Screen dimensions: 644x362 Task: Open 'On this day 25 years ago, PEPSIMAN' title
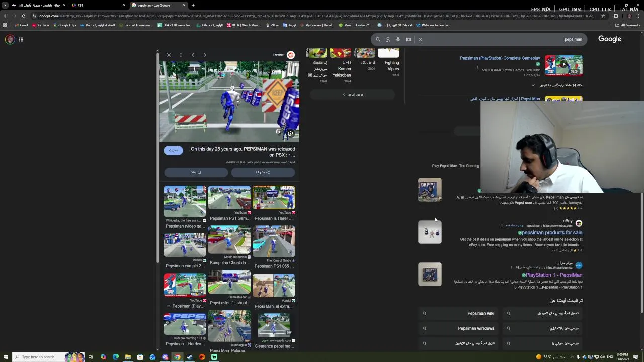[x=243, y=152]
